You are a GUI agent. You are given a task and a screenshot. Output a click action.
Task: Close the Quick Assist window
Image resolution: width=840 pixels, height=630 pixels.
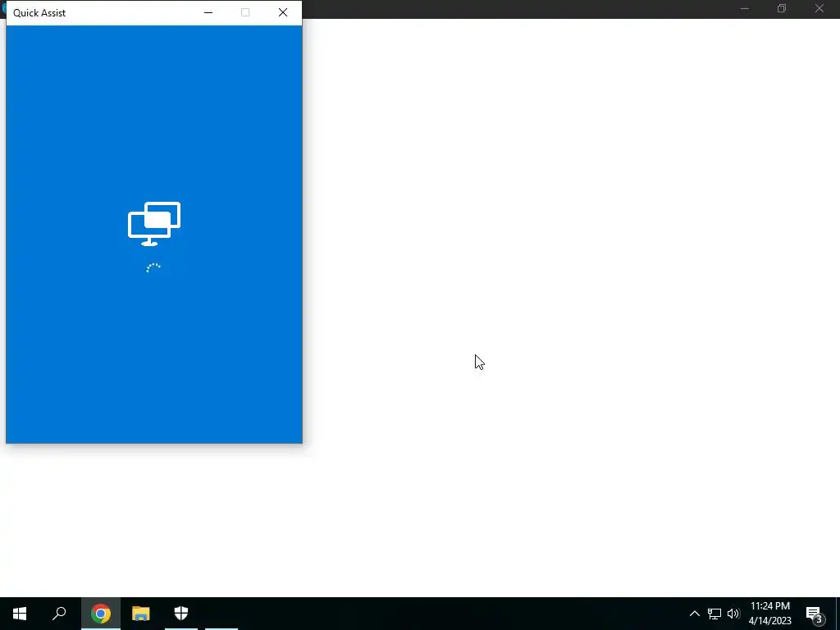click(283, 12)
